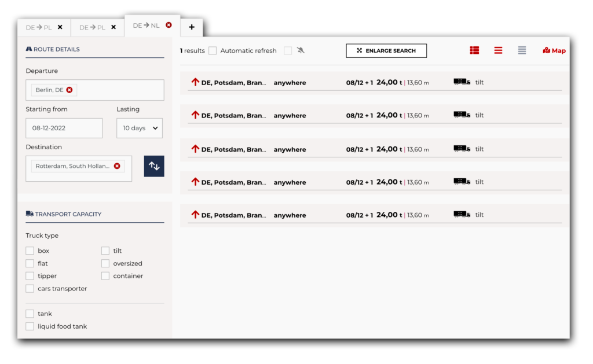Click the ENLARGE SEARCH button
Viewport: 593px width, 364px height.
(x=386, y=51)
